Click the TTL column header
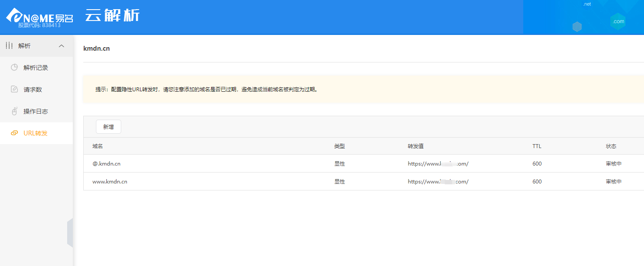The image size is (644, 266). point(537,146)
